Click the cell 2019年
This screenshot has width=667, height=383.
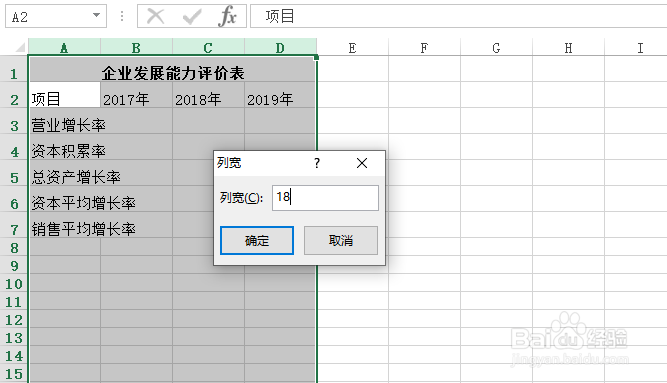click(x=280, y=95)
